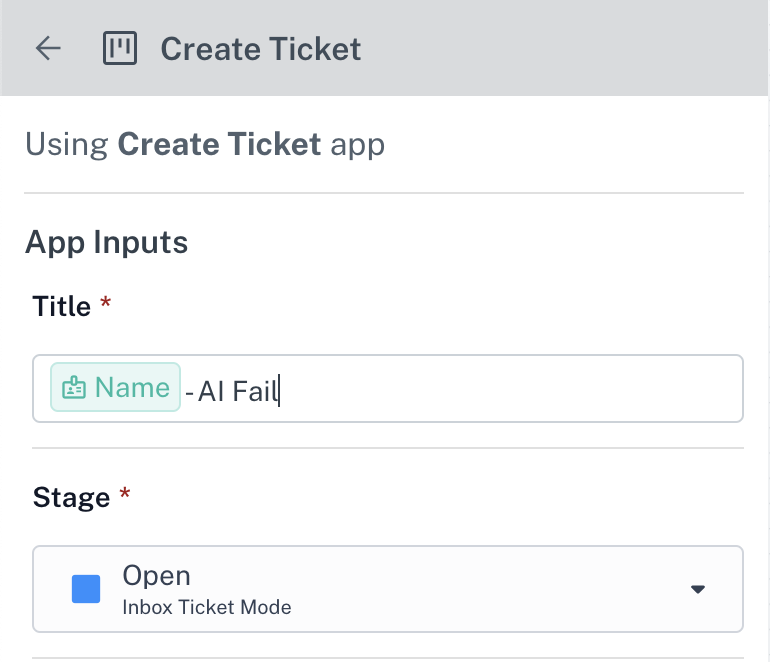Click the "- AI Fail" text in Title

pos(232,390)
